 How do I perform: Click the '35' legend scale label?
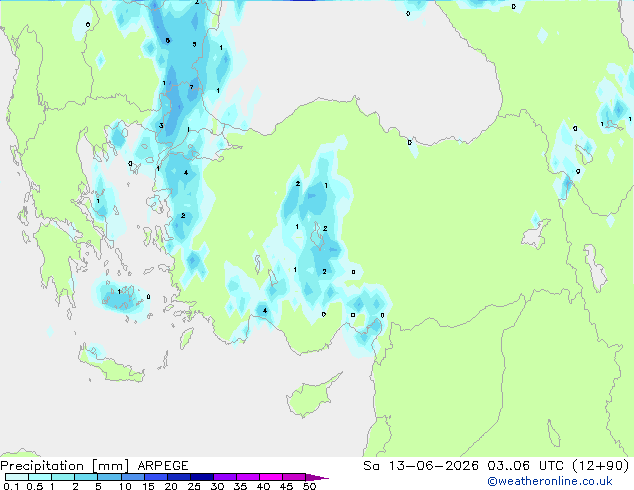(x=240, y=486)
